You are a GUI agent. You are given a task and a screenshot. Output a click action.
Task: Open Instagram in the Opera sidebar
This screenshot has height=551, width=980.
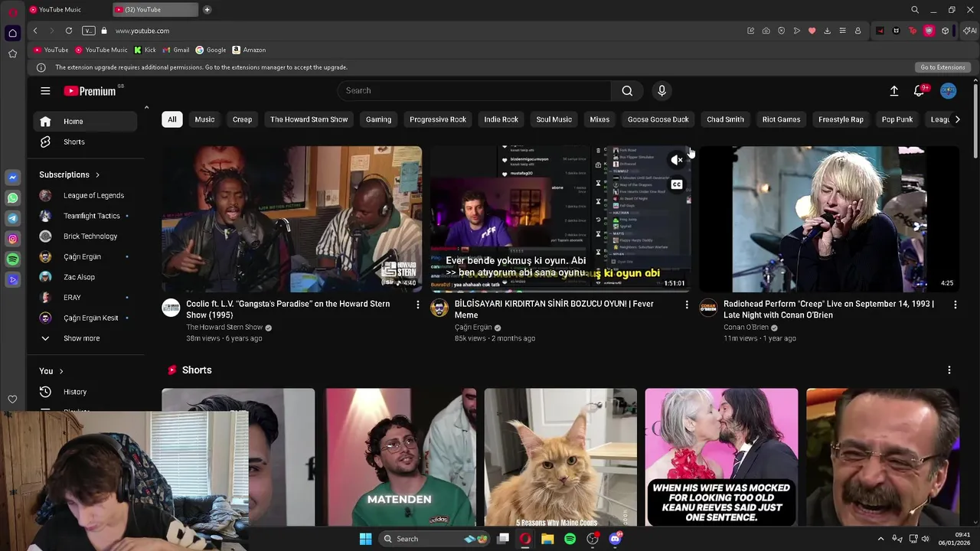12,240
